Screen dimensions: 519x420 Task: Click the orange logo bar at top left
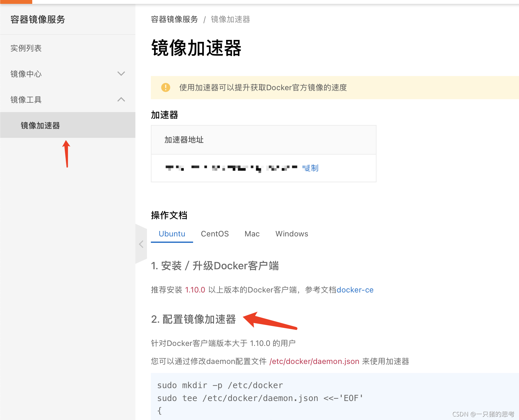tap(16, 2)
